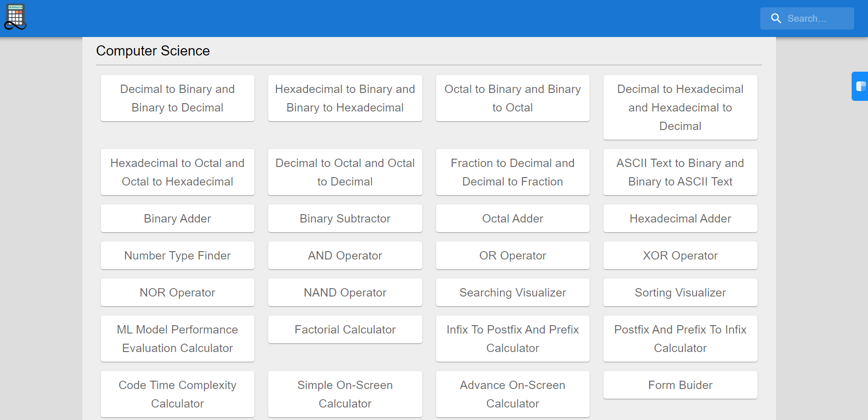Open Decimal to Octal and Octal to Decimal
Image resolution: width=868 pixels, height=420 pixels.
[345, 172]
